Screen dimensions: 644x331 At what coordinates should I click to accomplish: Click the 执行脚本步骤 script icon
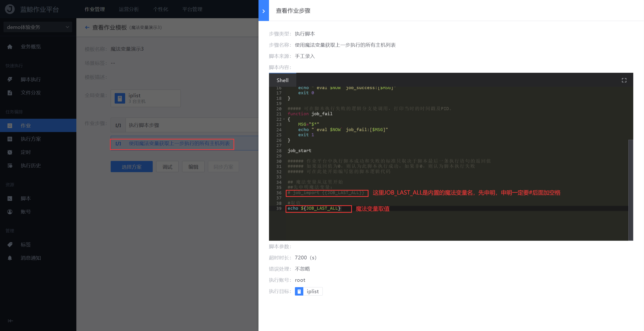tap(118, 125)
